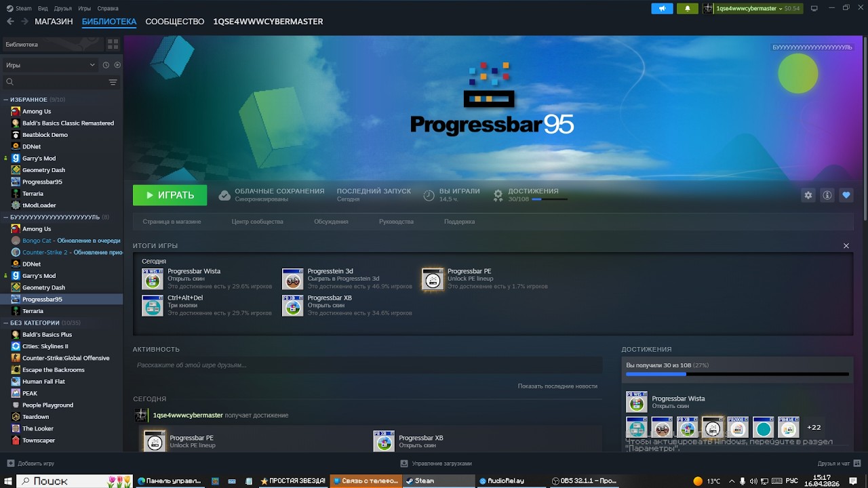The image size is (868, 488).
Task: Click the small achievements progress bar under 30/108
Action: click(x=549, y=199)
